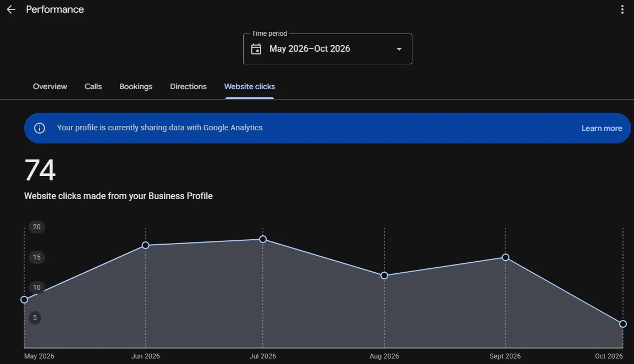Screen dimensions: 634x364
Task: Click the info icon in the blue banner
Action: (x=39, y=128)
